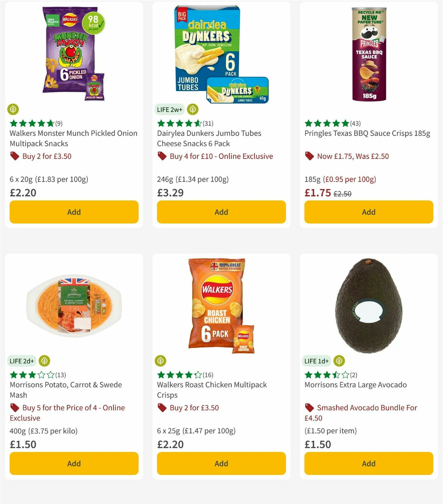
Task: Click the tag icon by the Smashed Avocado Bundle
Action: coord(309,408)
